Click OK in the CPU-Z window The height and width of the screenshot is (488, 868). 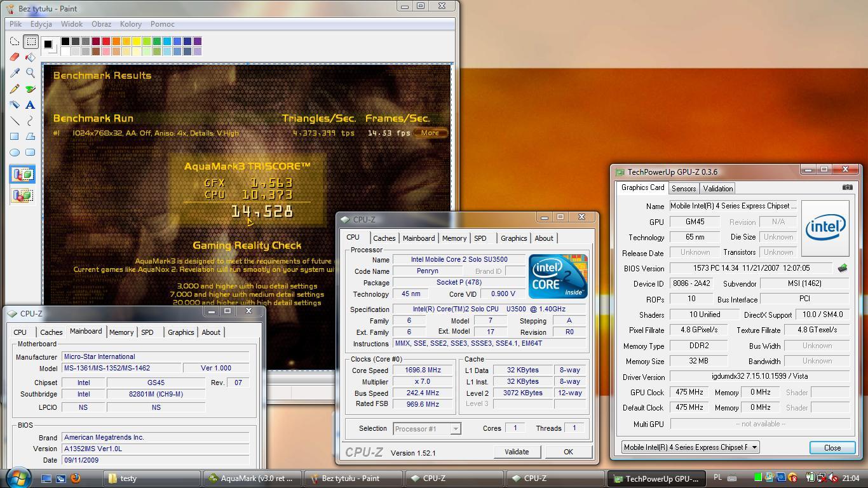coord(568,452)
